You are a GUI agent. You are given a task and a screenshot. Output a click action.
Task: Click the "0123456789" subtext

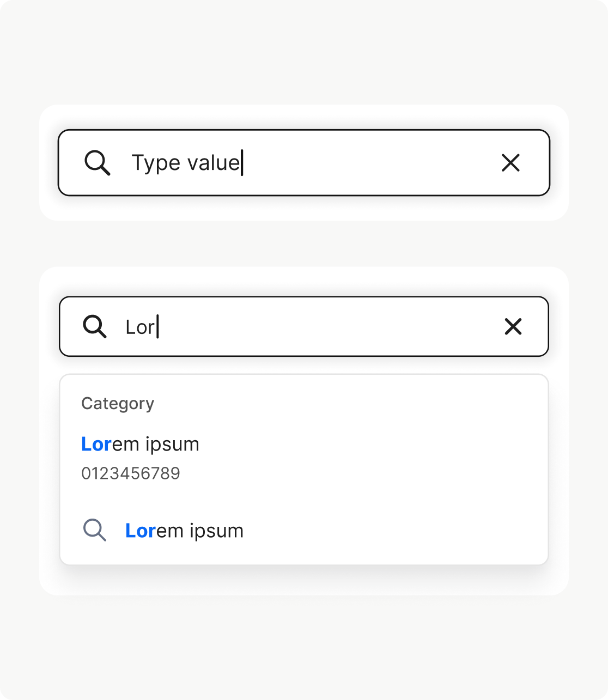click(131, 473)
